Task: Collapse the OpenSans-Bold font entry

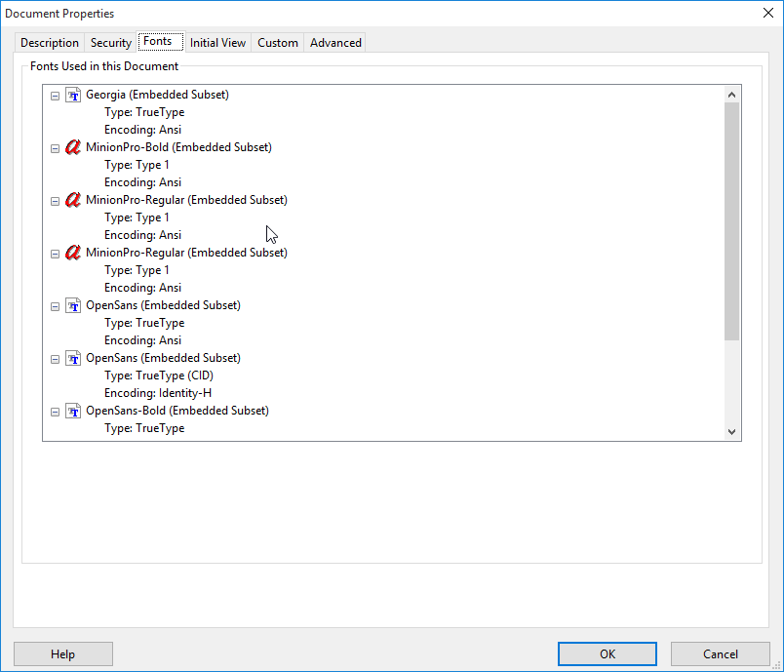Action: (55, 412)
